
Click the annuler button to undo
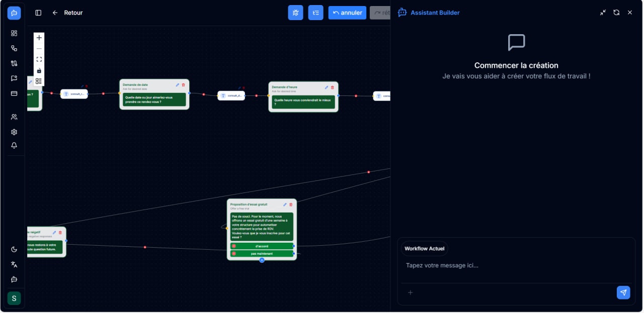point(347,13)
